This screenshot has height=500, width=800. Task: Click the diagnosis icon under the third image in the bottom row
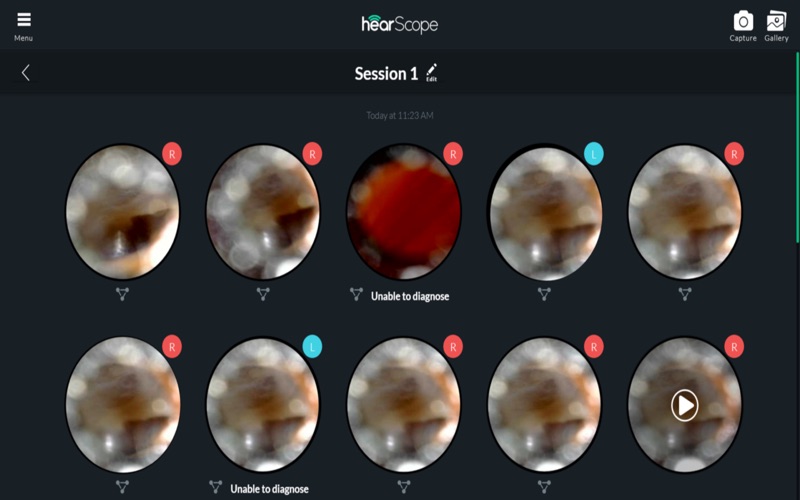(x=404, y=487)
